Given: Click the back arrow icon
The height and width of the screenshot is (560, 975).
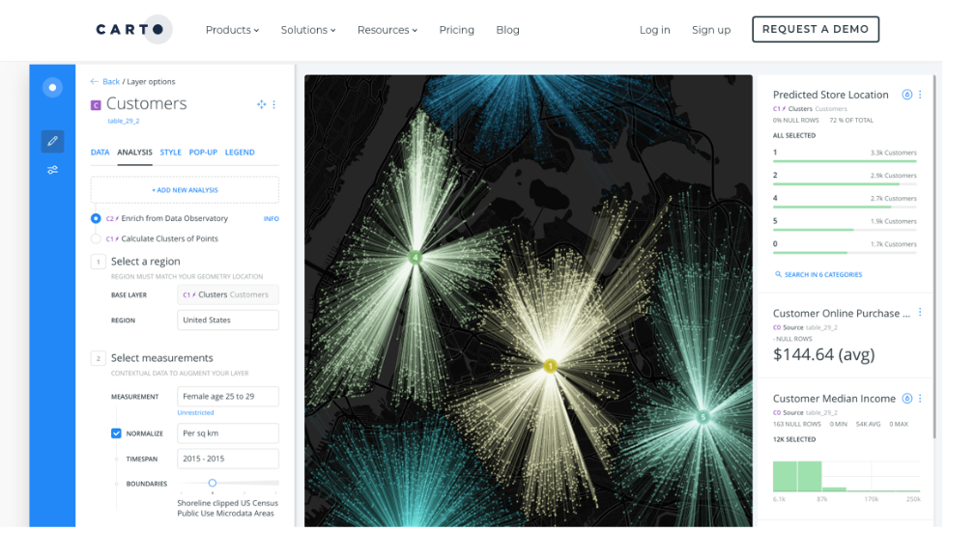Looking at the screenshot, I should pyautogui.click(x=94, y=81).
